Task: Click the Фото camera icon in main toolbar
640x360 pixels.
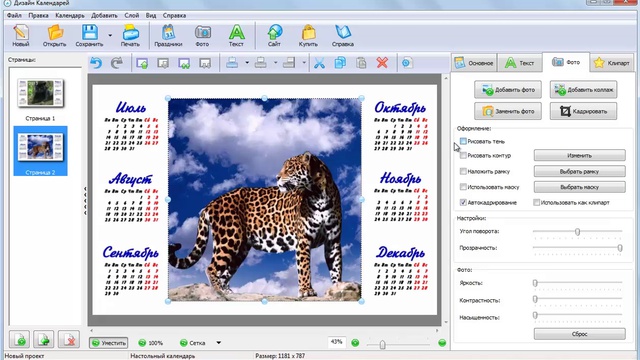Action: click(202, 35)
